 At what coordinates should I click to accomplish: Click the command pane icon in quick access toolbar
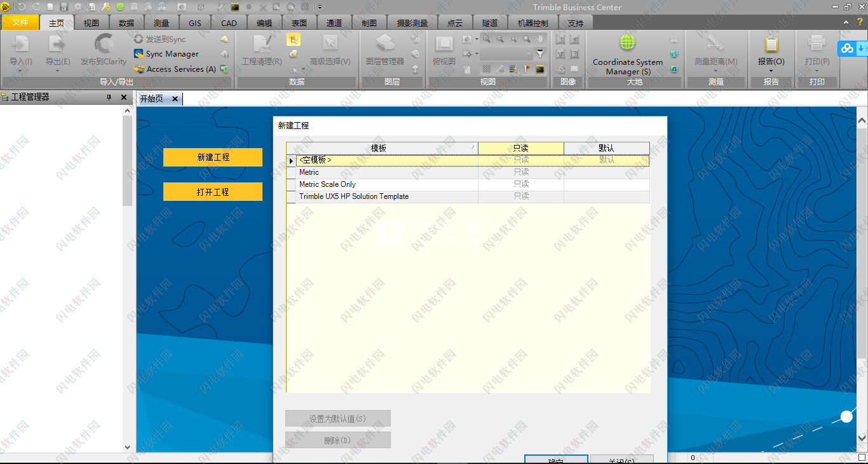pos(235,6)
